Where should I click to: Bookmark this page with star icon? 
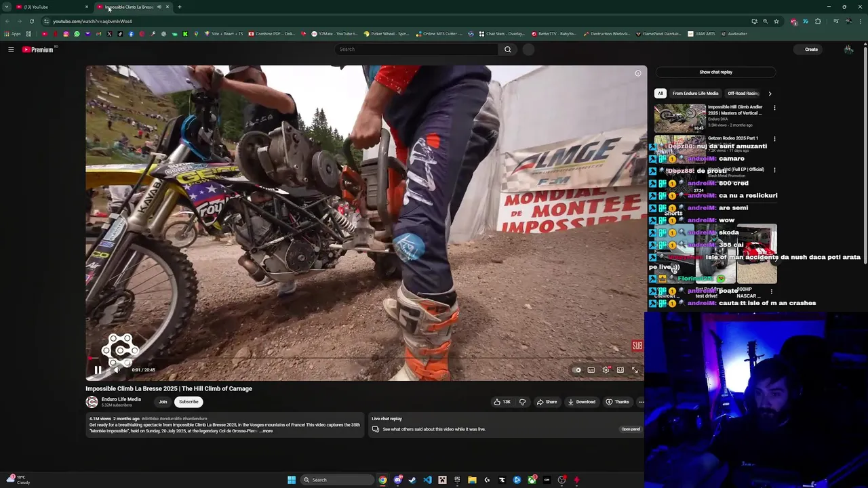(x=776, y=21)
